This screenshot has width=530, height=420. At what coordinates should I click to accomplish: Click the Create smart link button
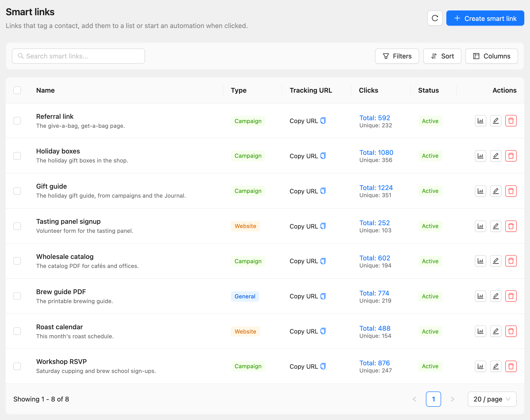click(x=485, y=18)
